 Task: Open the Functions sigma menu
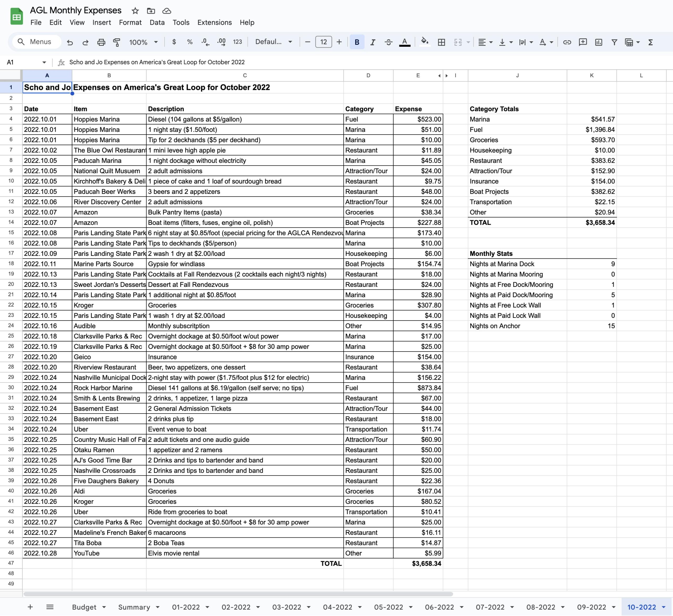pos(650,42)
